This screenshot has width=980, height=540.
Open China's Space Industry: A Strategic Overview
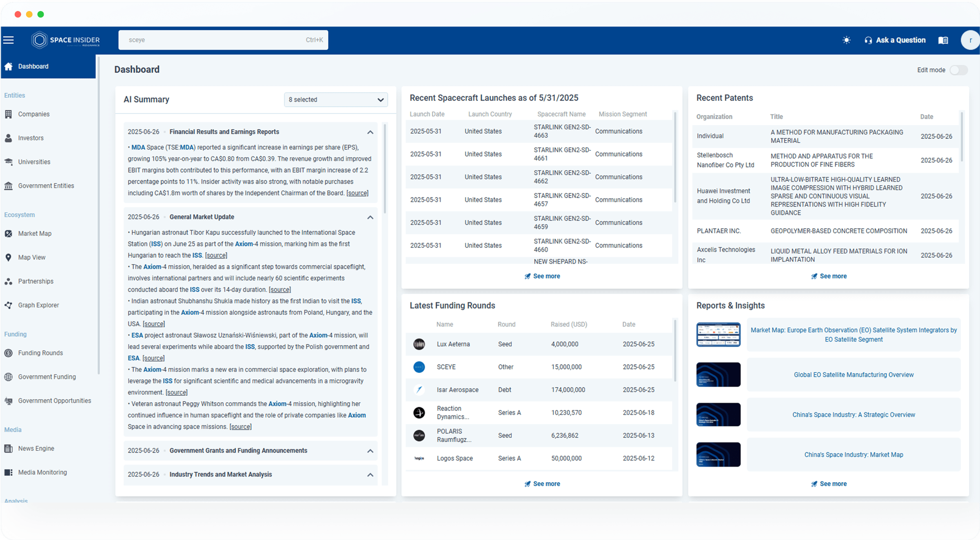coord(854,415)
